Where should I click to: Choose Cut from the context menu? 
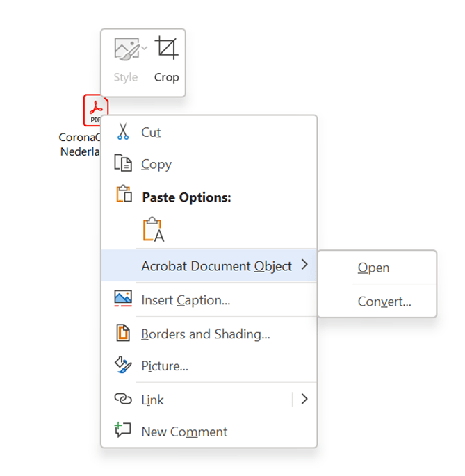click(151, 132)
